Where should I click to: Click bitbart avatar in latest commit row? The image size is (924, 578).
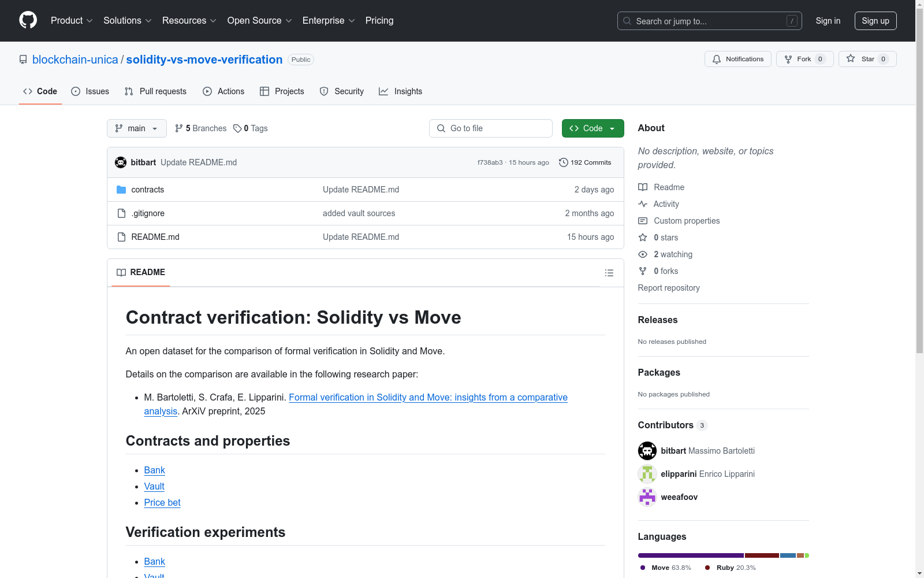tap(121, 162)
